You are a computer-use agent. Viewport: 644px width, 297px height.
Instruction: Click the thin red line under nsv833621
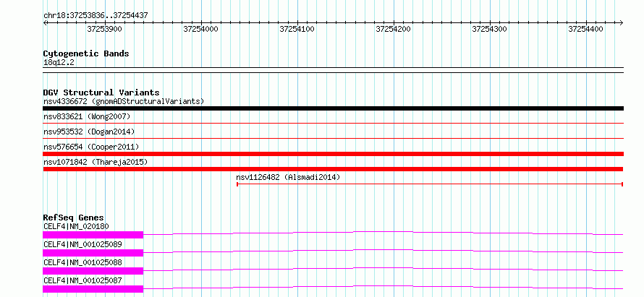[333, 123]
